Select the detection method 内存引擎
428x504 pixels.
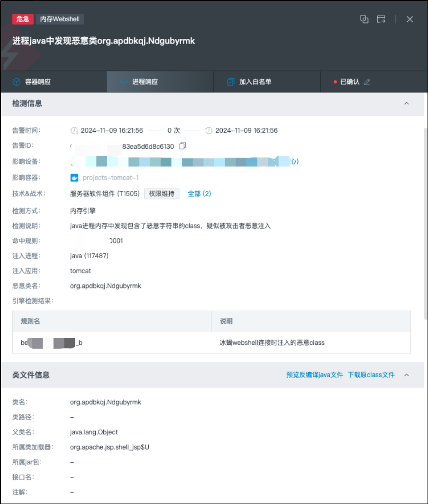tap(83, 211)
